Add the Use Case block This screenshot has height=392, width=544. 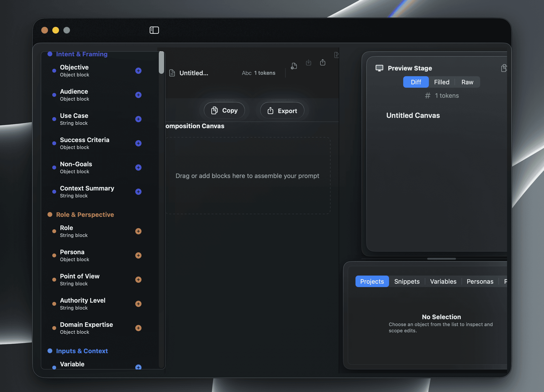point(138,119)
